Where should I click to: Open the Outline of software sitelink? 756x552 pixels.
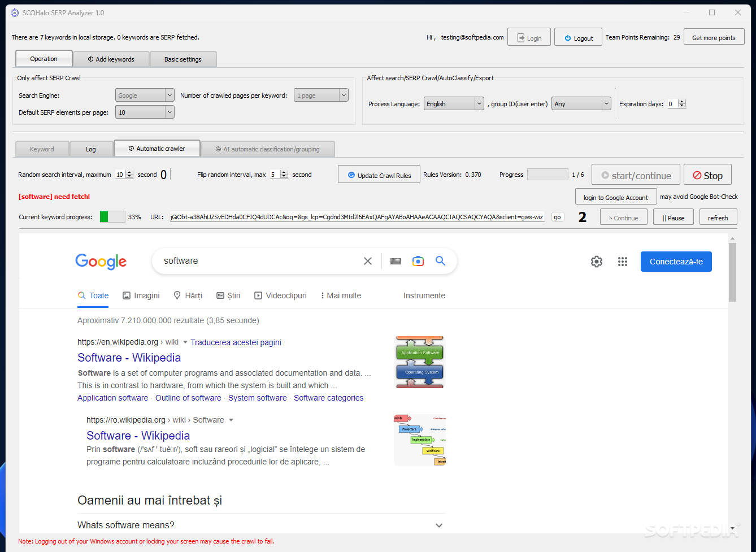[x=188, y=398]
